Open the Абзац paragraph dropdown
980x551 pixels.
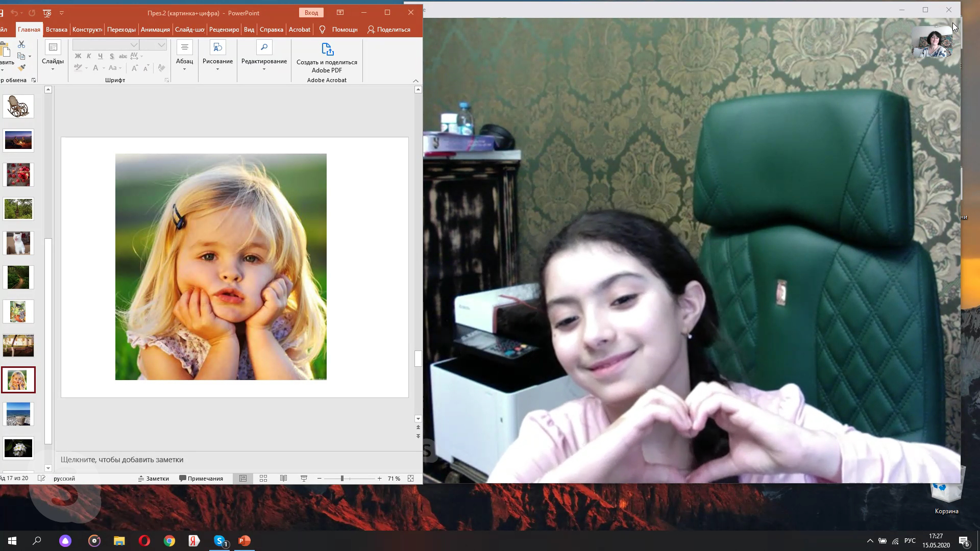click(x=184, y=56)
